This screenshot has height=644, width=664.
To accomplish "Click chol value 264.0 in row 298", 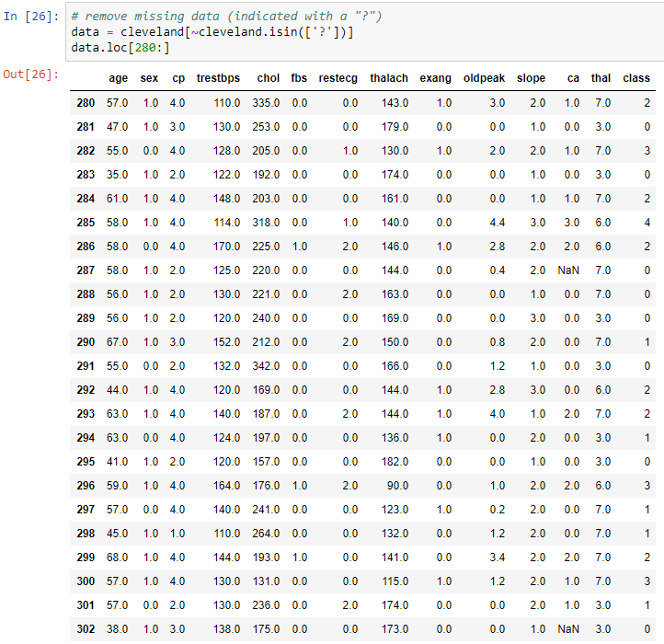I will [x=266, y=534].
